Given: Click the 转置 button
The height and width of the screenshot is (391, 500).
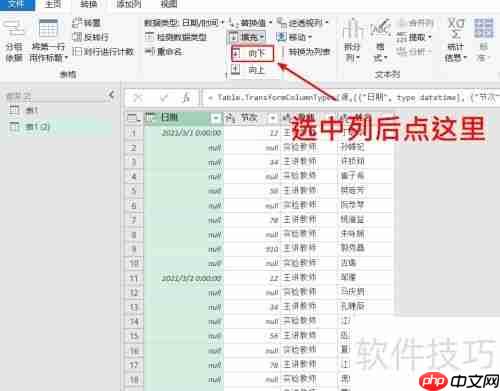Looking at the screenshot, I should pyautogui.click(x=87, y=23).
